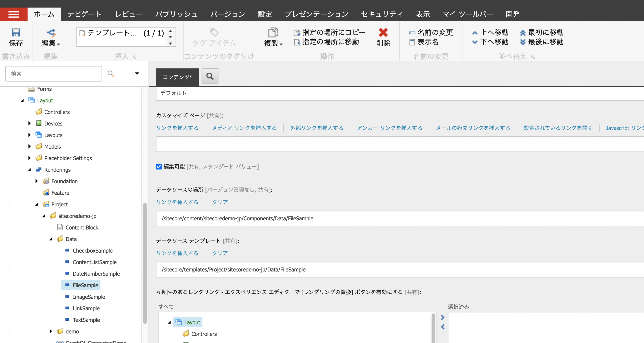Screen dimensions: 644x343
Task: Click 設定されているリンクを開く link
Action: tap(558, 128)
